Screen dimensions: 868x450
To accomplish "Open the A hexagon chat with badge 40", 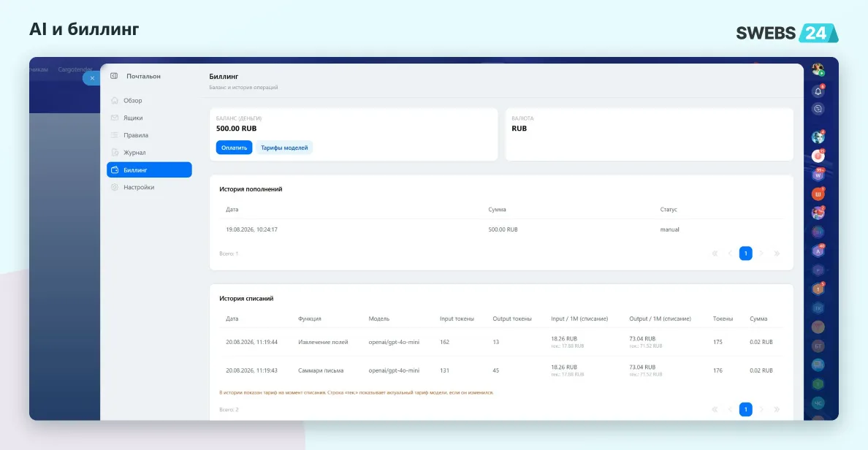I will (x=818, y=251).
